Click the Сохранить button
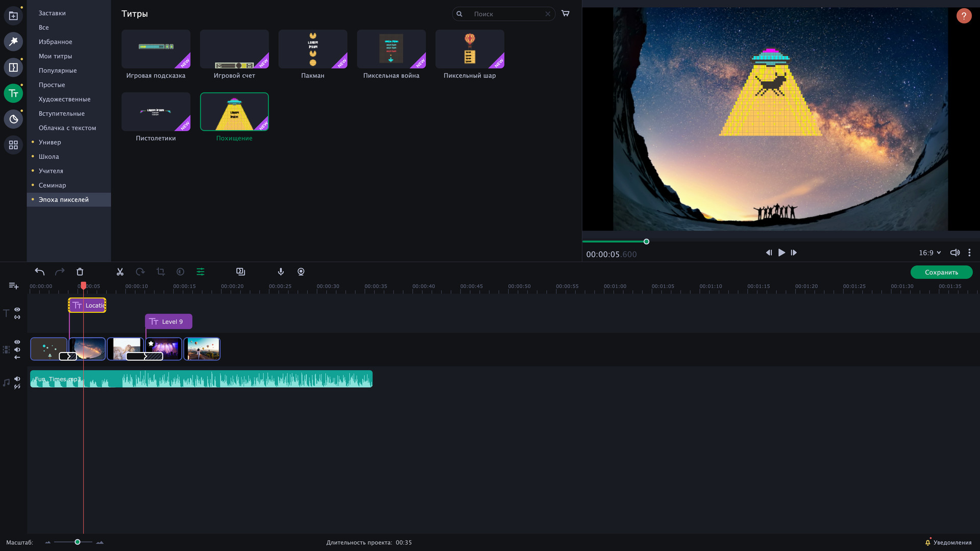Image resolution: width=980 pixels, height=551 pixels. [x=941, y=272]
